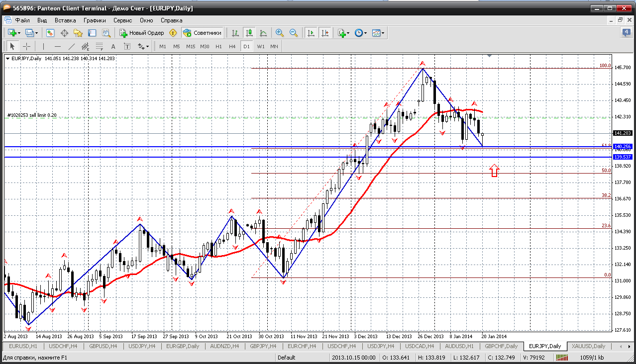Open the Справка menu
This screenshot has height=364, width=636.
pyautogui.click(x=172, y=20)
